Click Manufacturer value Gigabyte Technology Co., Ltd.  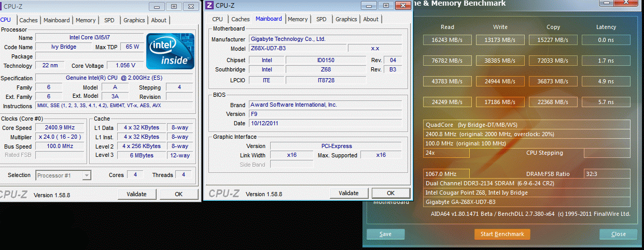tap(325, 39)
